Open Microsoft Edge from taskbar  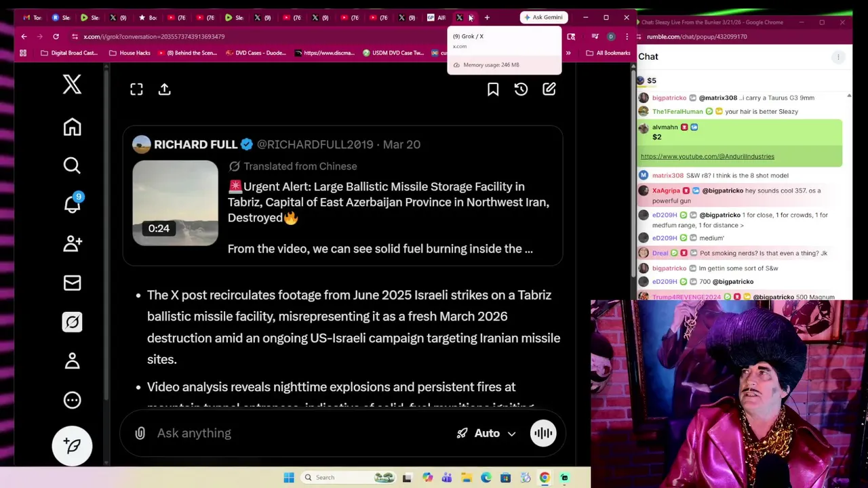486,477
